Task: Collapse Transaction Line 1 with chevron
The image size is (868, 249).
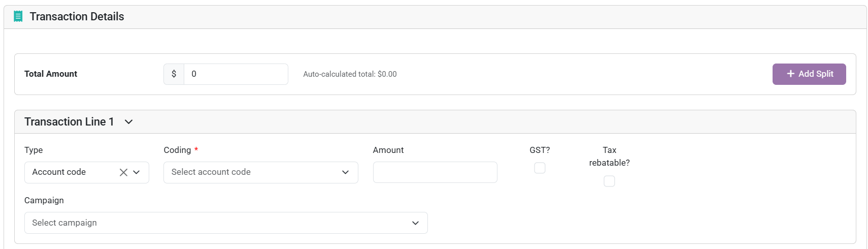Action: tap(129, 122)
